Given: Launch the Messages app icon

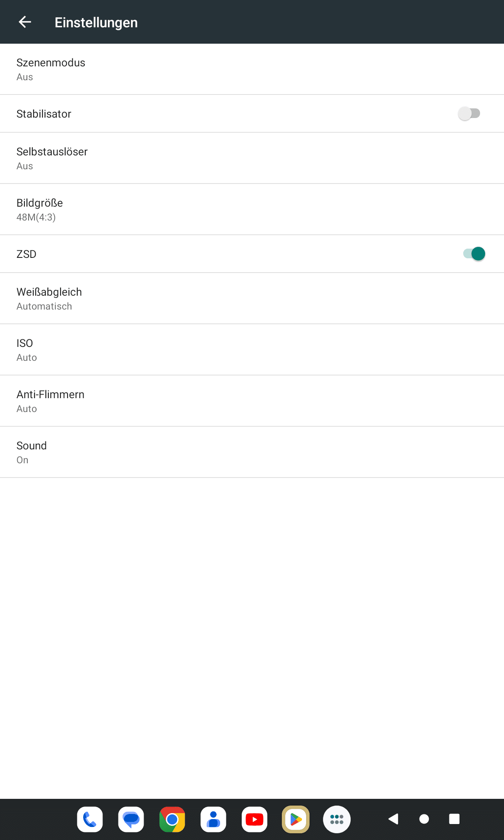Looking at the screenshot, I should pyautogui.click(x=131, y=819).
